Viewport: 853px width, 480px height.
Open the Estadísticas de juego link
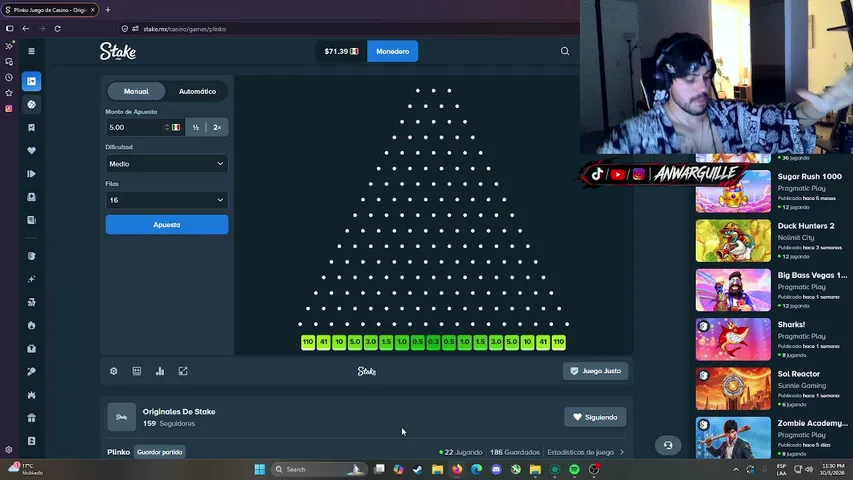coord(580,452)
